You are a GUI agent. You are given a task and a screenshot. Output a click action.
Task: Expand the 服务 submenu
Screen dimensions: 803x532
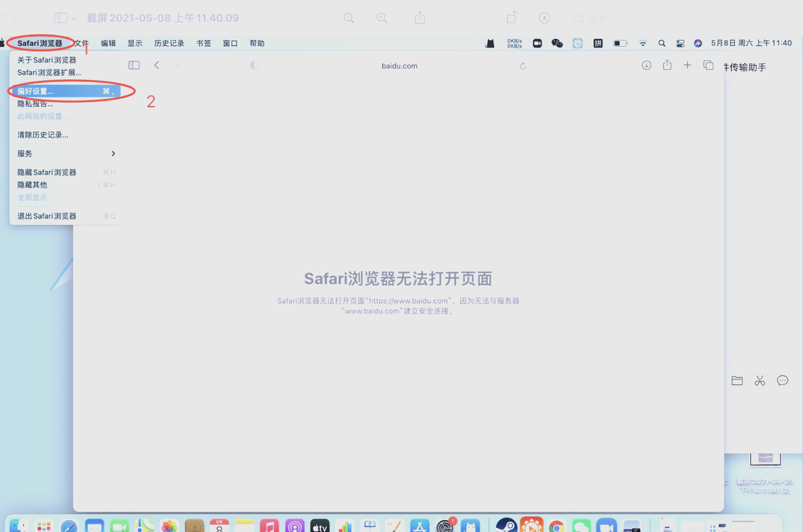point(66,154)
